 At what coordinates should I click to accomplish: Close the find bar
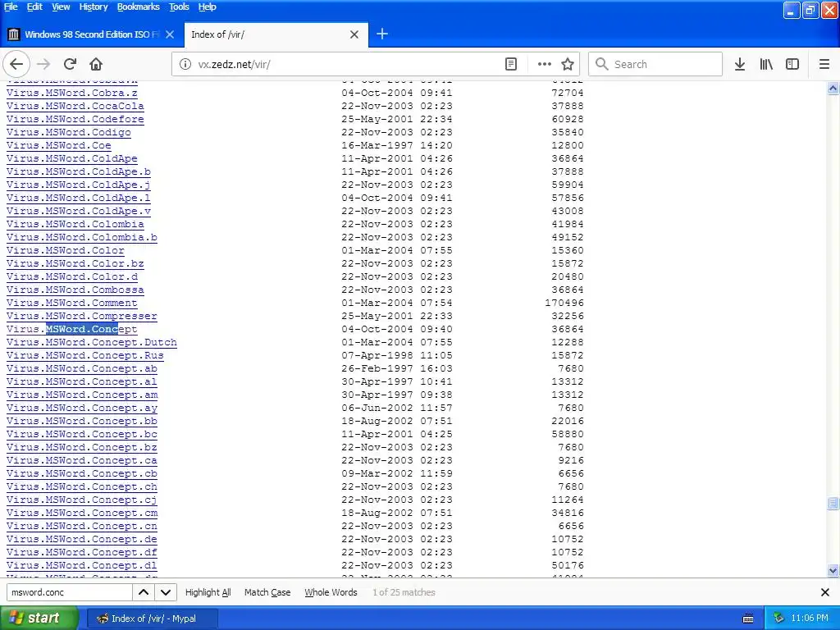coord(825,592)
